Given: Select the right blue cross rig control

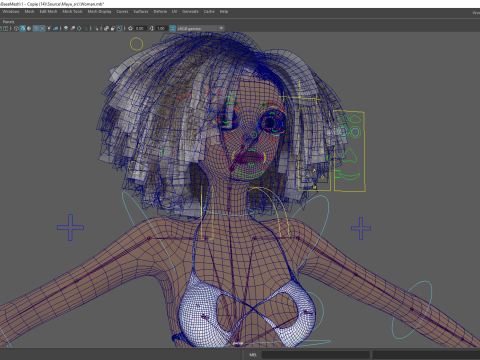Looking at the screenshot, I should click(x=361, y=228).
